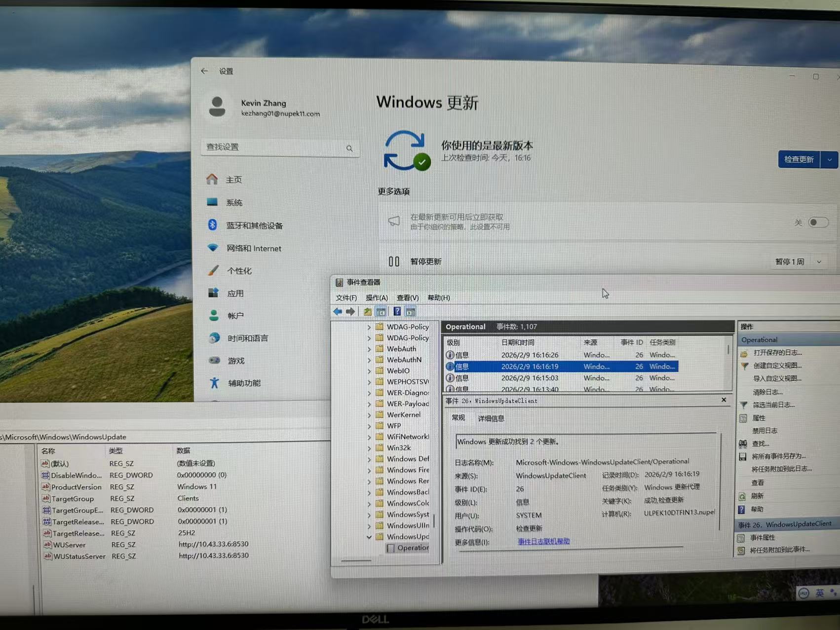
Task: Expand the Win32k tree folder
Action: click(369, 448)
